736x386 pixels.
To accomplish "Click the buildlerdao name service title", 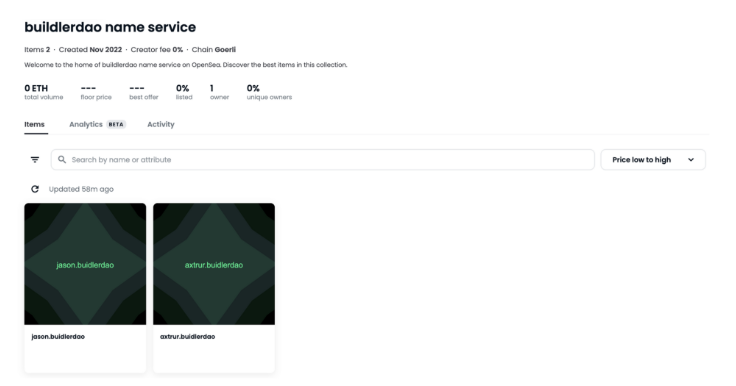I will click(110, 27).
